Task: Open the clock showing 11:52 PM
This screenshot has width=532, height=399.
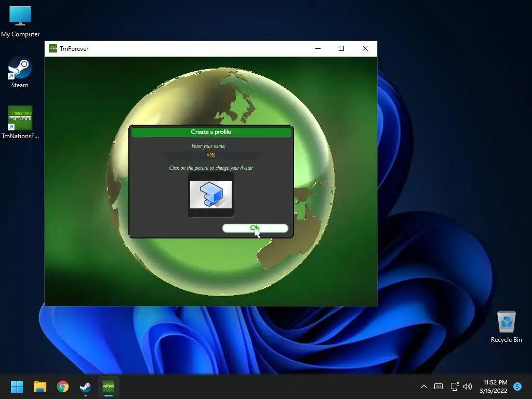Action: 494,387
